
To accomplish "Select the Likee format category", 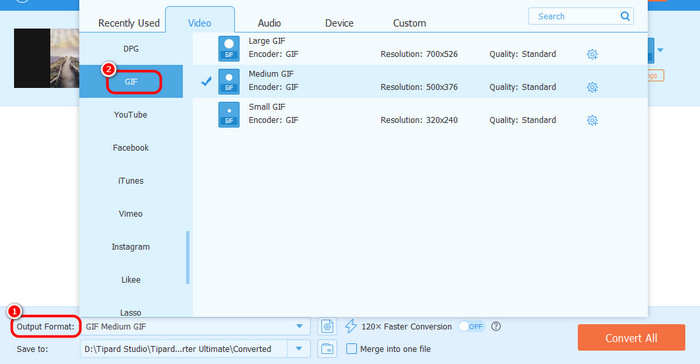I will 131,280.
